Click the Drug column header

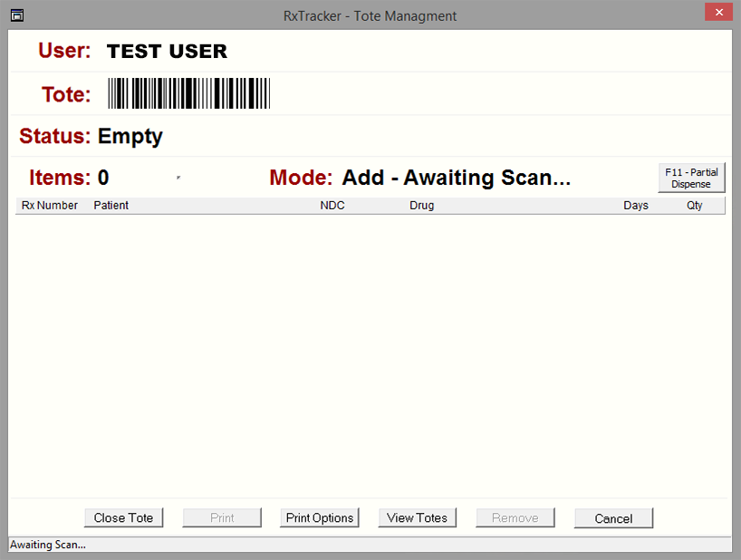[422, 206]
